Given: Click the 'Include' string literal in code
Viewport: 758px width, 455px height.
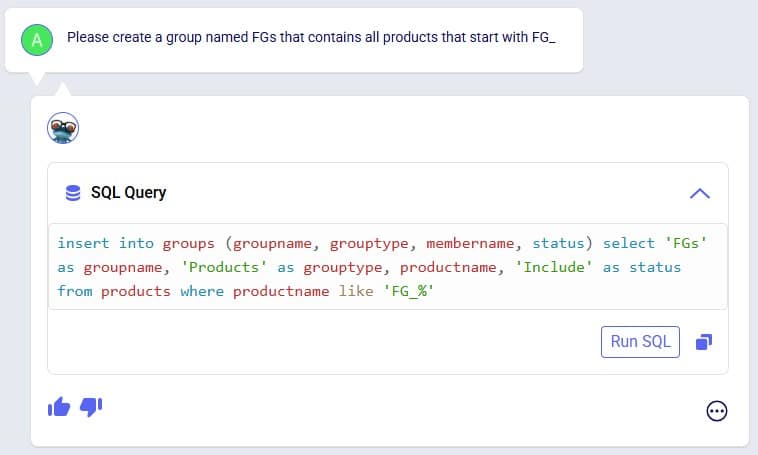Looking at the screenshot, I should coord(554,267).
